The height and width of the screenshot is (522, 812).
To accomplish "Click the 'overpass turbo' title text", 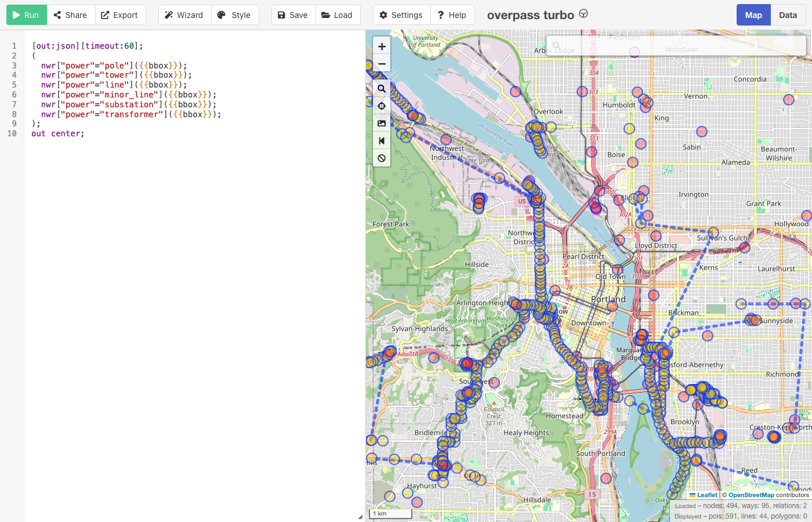I will click(x=531, y=15).
